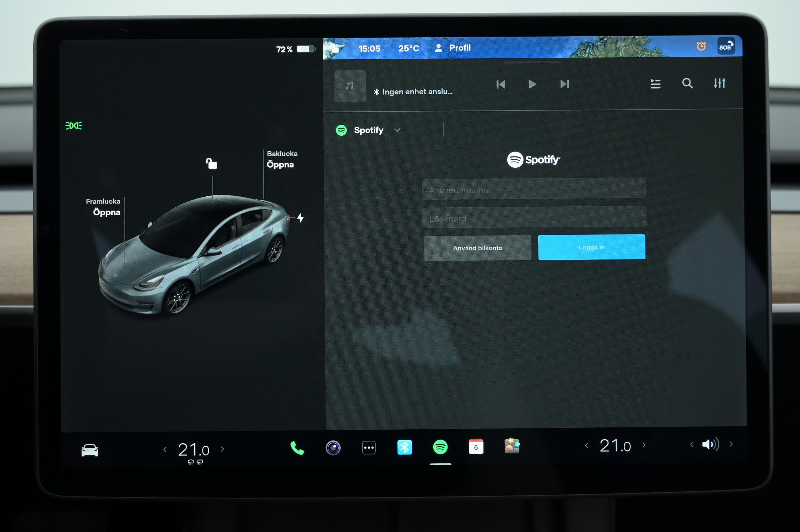Raise passenger temperature with right arrow
The width and height of the screenshot is (800, 532).
point(644,445)
